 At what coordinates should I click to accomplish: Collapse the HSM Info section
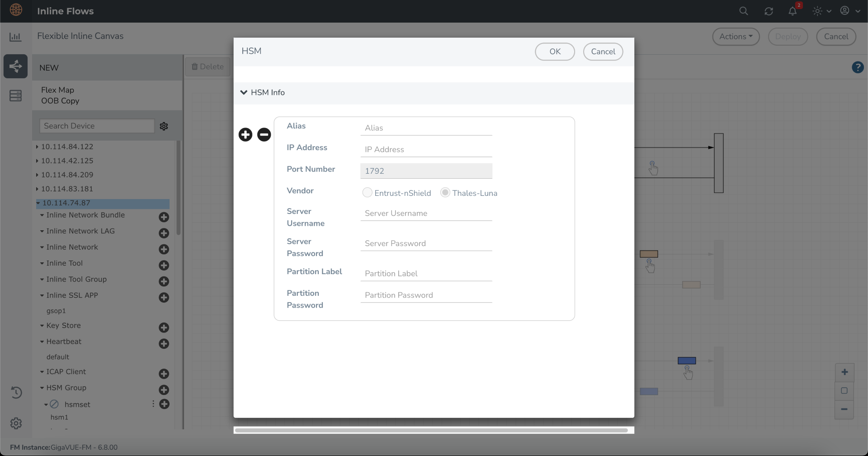click(244, 93)
